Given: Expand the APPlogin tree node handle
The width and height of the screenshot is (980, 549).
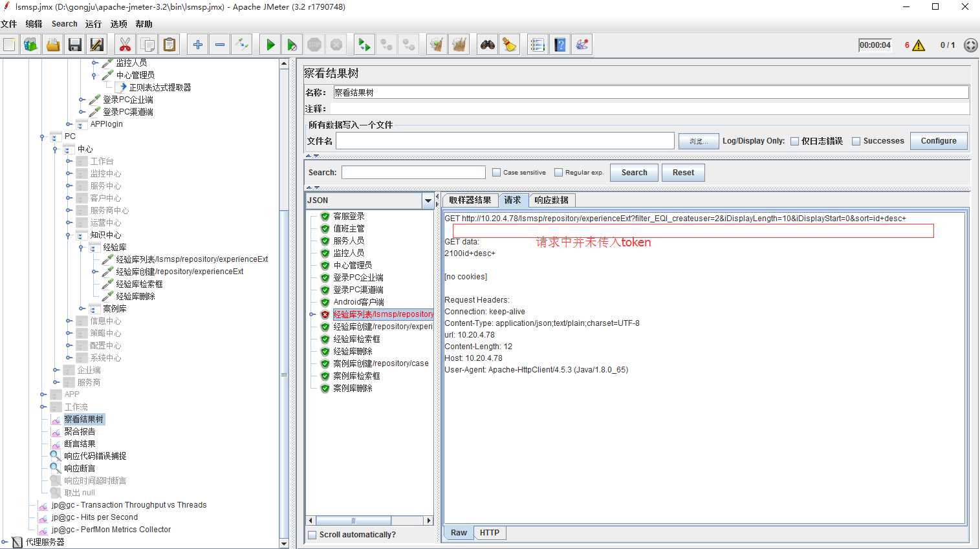Looking at the screenshot, I should [x=69, y=124].
